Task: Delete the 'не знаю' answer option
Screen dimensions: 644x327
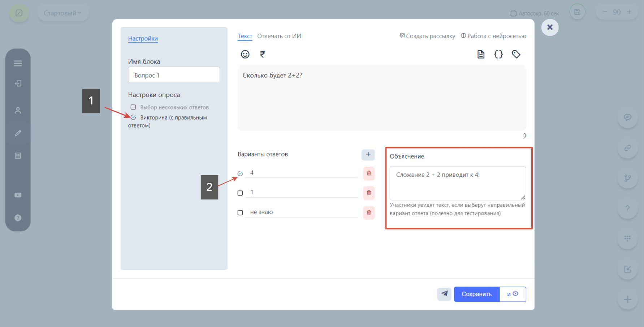Action: pyautogui.click(x=369, y=213)
